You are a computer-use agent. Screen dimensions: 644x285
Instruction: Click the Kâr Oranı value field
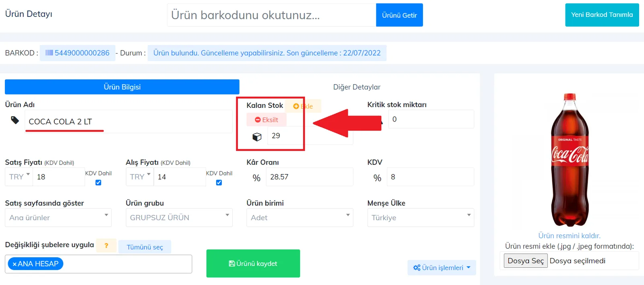310,177
